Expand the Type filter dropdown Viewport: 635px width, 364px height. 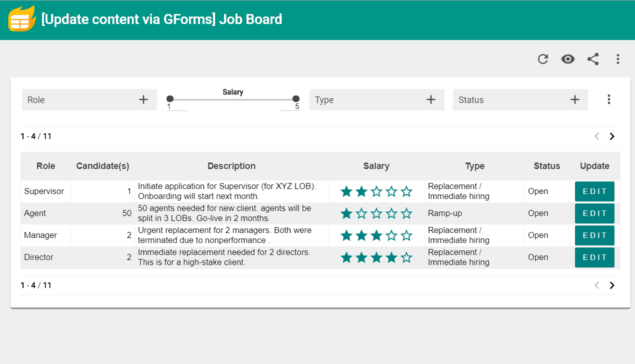click(377, 99)
